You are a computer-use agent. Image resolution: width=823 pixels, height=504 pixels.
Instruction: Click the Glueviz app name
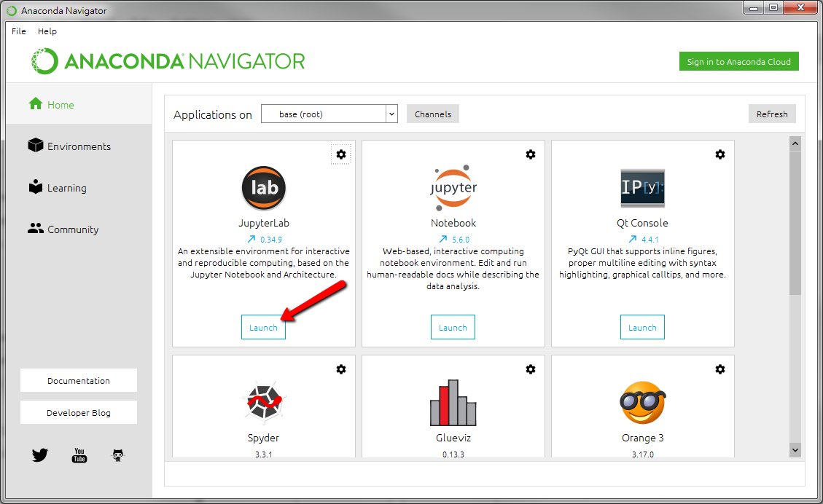(x=453, y=438)
